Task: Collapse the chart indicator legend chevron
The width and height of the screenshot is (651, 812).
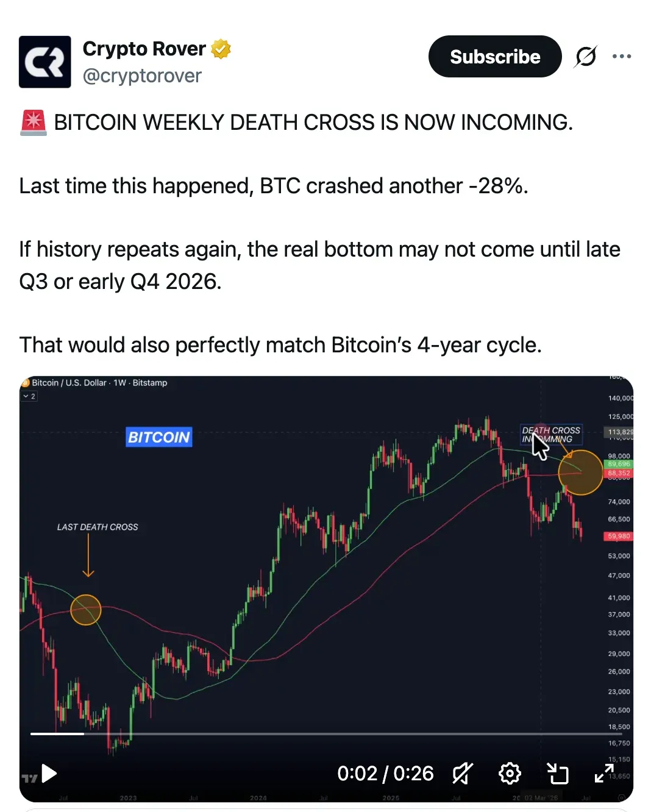Action: point(29,396)
